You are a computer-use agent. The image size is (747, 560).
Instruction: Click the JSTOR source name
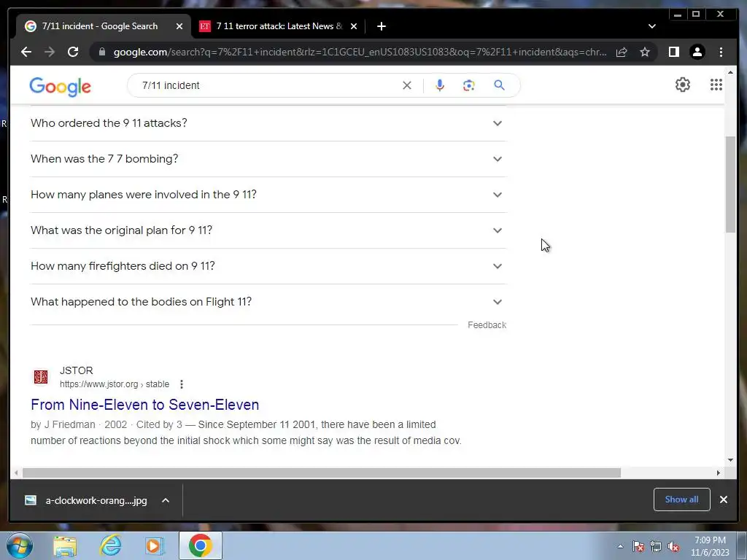76,370
